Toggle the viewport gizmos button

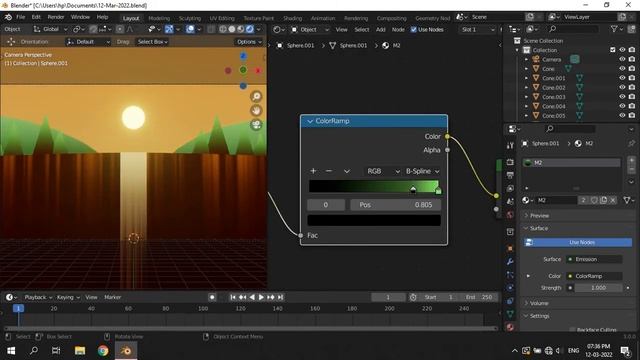click(x=169, y=29)
